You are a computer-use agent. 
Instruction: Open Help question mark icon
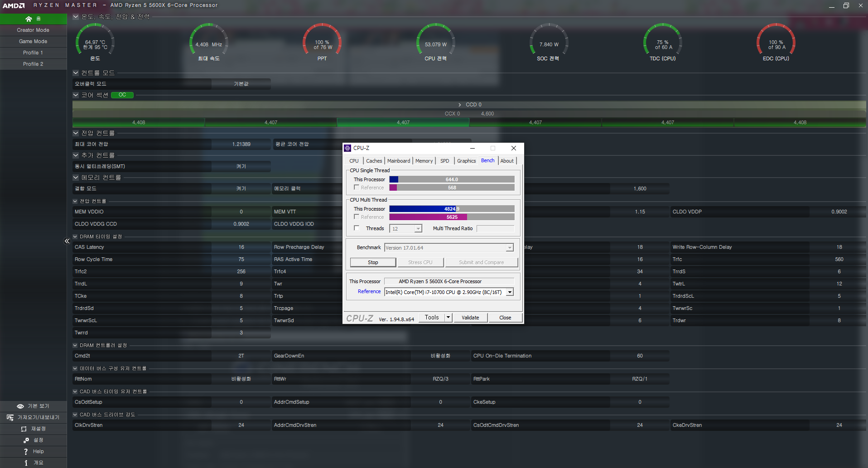pyautogui.click(x=26, y=452)
